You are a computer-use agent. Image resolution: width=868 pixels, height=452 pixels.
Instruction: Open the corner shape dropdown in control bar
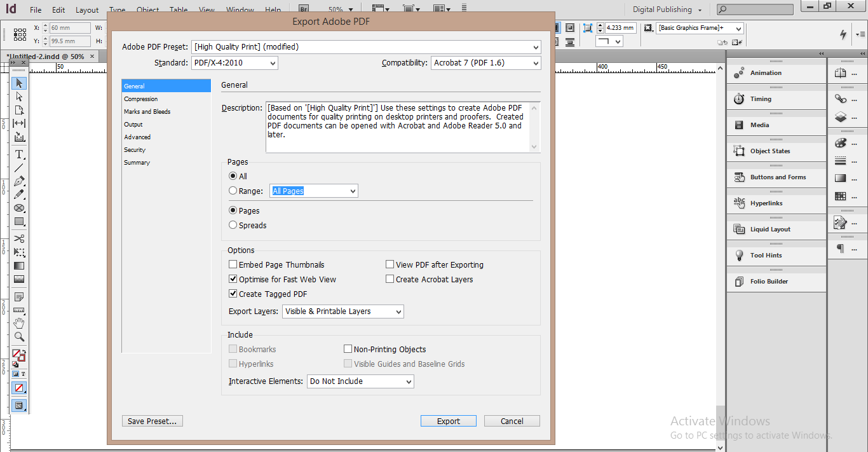pos(609,41)
